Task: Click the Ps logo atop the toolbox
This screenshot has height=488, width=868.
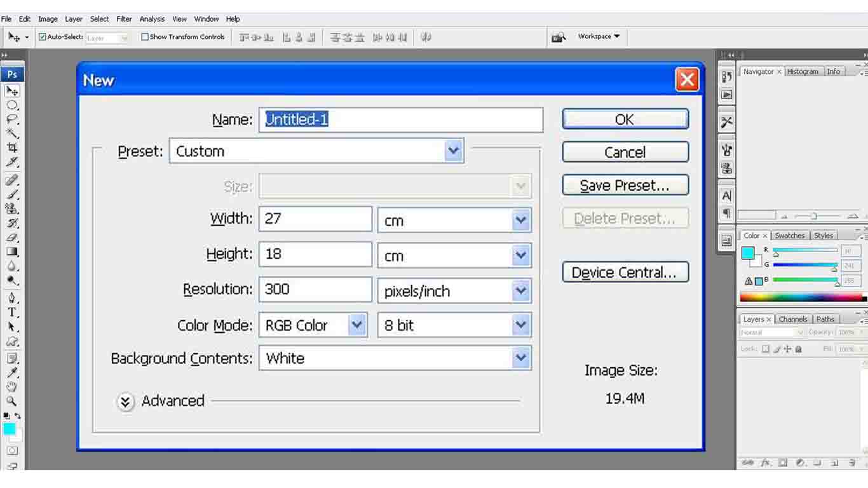Action: tap(12, 74)
